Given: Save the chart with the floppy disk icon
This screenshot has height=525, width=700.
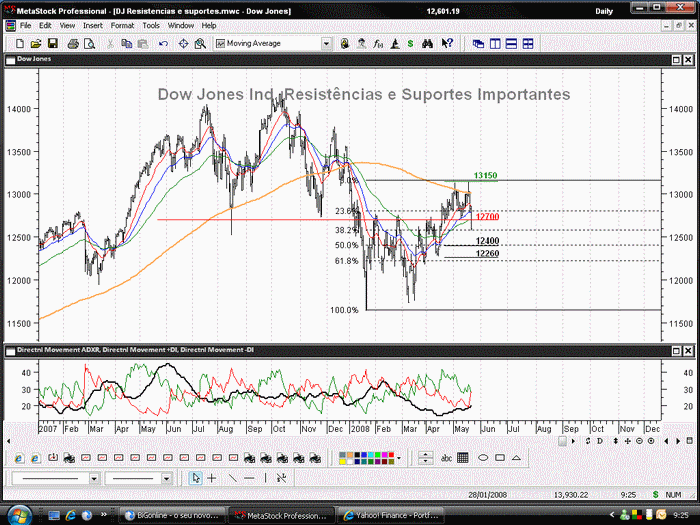Looking at the screenshot, I should point(53,44).
